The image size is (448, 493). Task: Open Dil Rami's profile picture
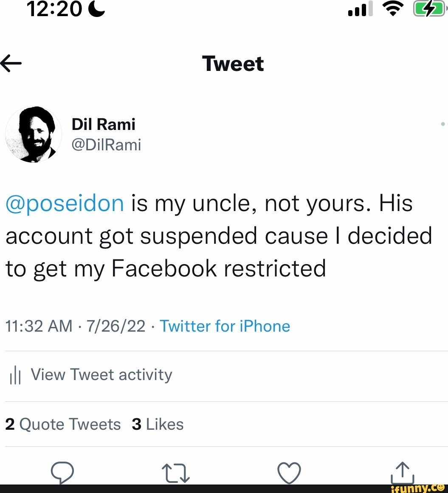(x=34, y=134)
